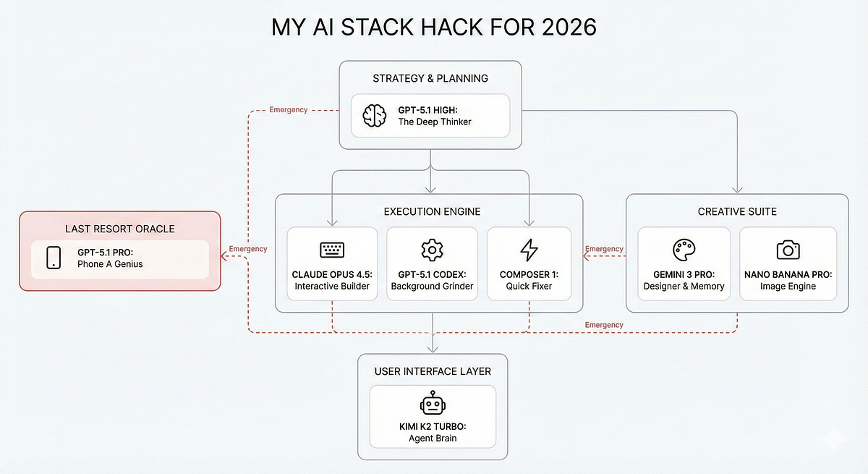Click the phone icon in Last Resort Oracle
The image size is (868, 474).
click(x=54, y=258)
